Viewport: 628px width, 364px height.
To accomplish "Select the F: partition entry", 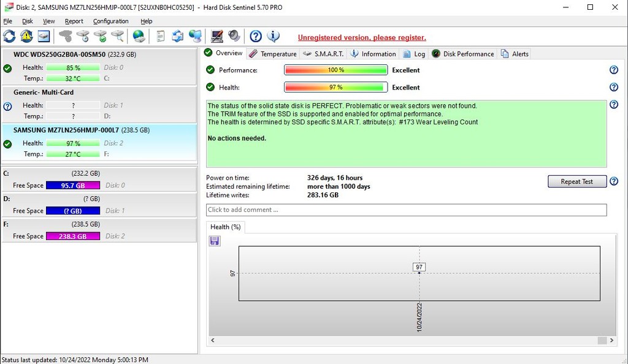I will (99, 230).
